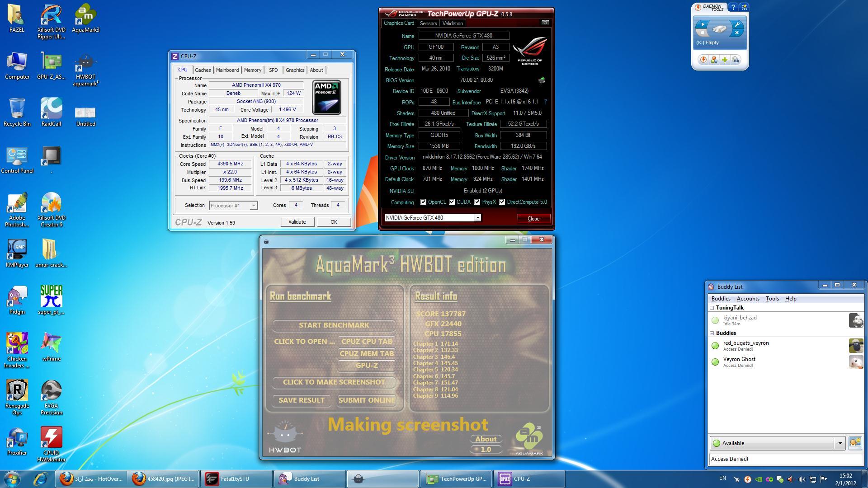This screenshot has width=868, height=488.
Task: Click the Daemon Tools gadget X remove-drive button
Action: (737, 33)
